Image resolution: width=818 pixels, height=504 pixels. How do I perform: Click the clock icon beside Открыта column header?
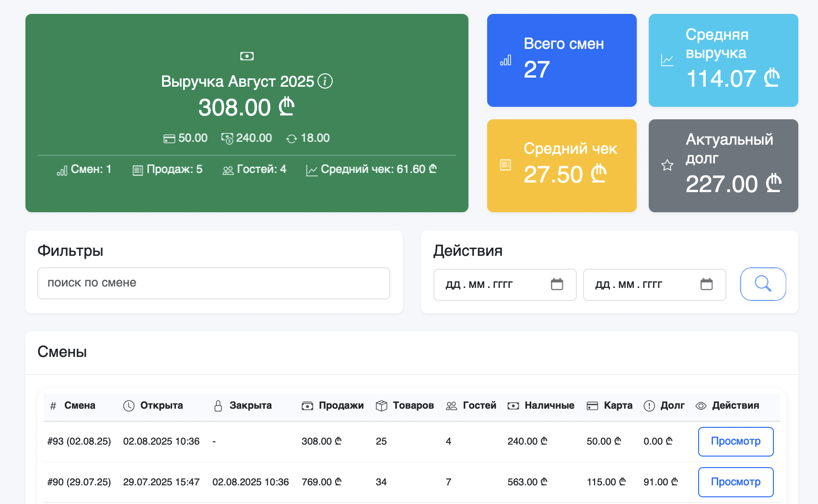pos(129,405)
